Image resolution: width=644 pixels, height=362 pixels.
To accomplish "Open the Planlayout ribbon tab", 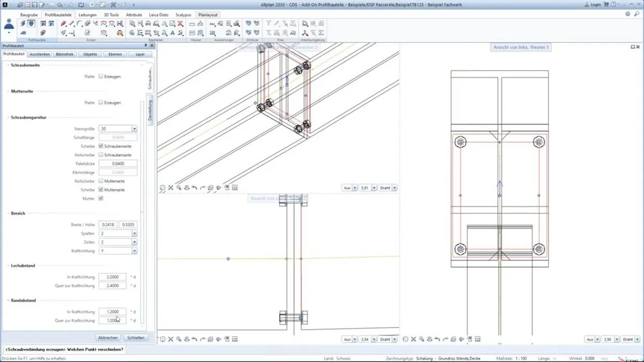I will tap(207, 15).
